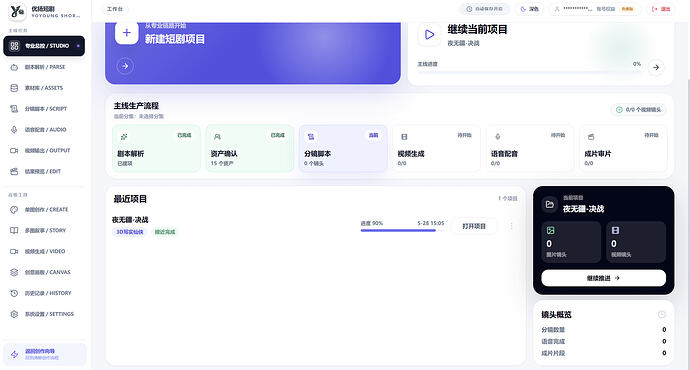
Task: Click the 成片片段 row
Action: tap(603, 353)
